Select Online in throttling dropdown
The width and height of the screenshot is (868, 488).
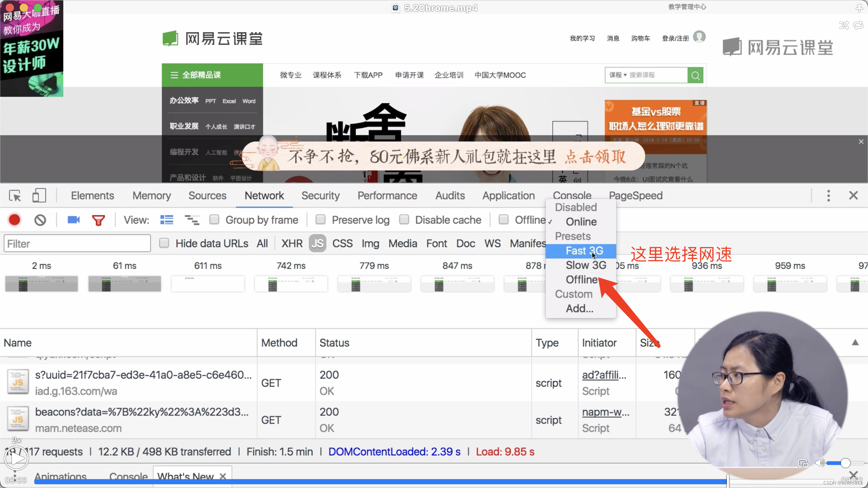pyautogui.click(x=581, y=222)
